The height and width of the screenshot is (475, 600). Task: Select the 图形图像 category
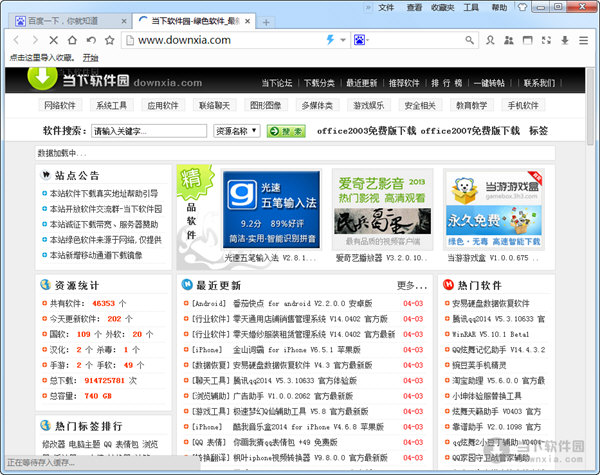266,105
